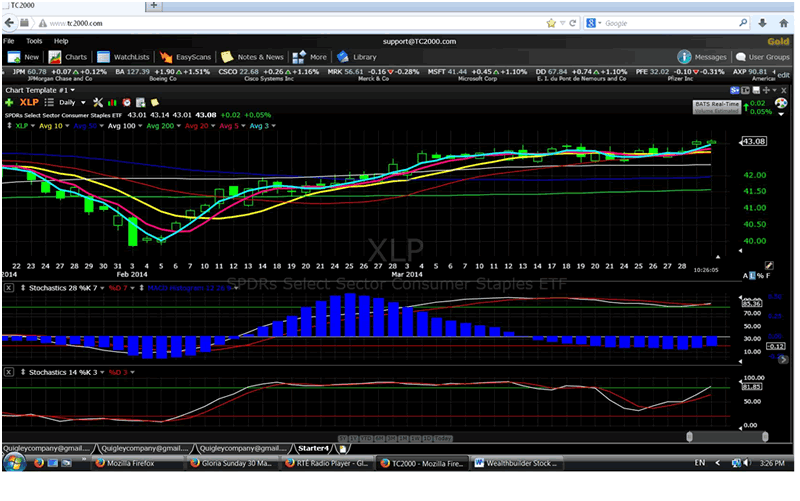This screenshot has width=800, height=501.
Task: Expand the Chart Template #1 dropdown
Action: click(40, 89)
